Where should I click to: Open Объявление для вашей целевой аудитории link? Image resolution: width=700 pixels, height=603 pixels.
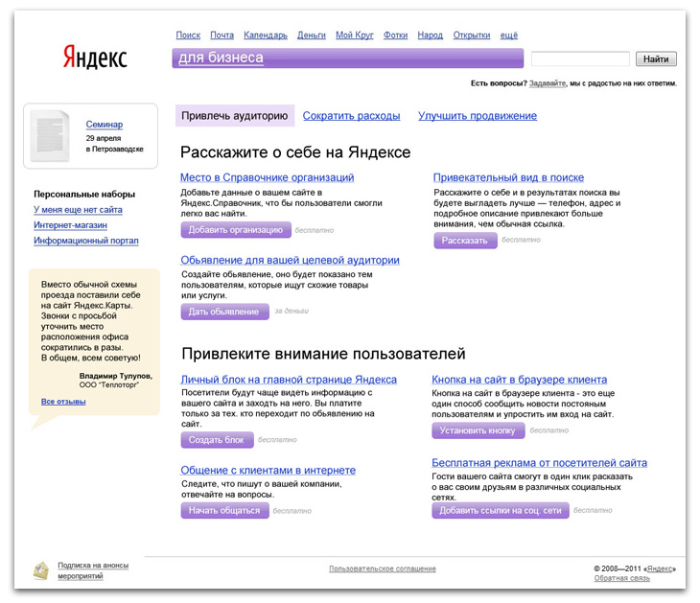[291, 260]
